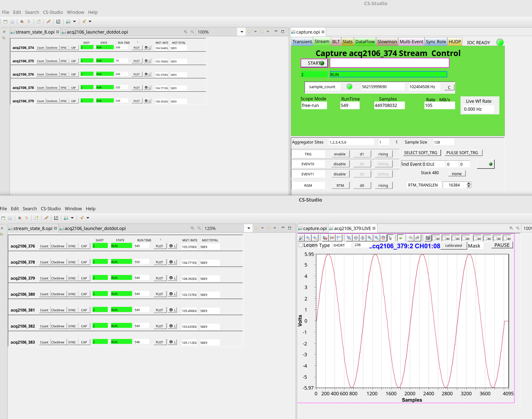Click the zoom-out icon beside bottom 120% zoom box
Viewport: 532px width, 419px height.
[x=199, y=228]
